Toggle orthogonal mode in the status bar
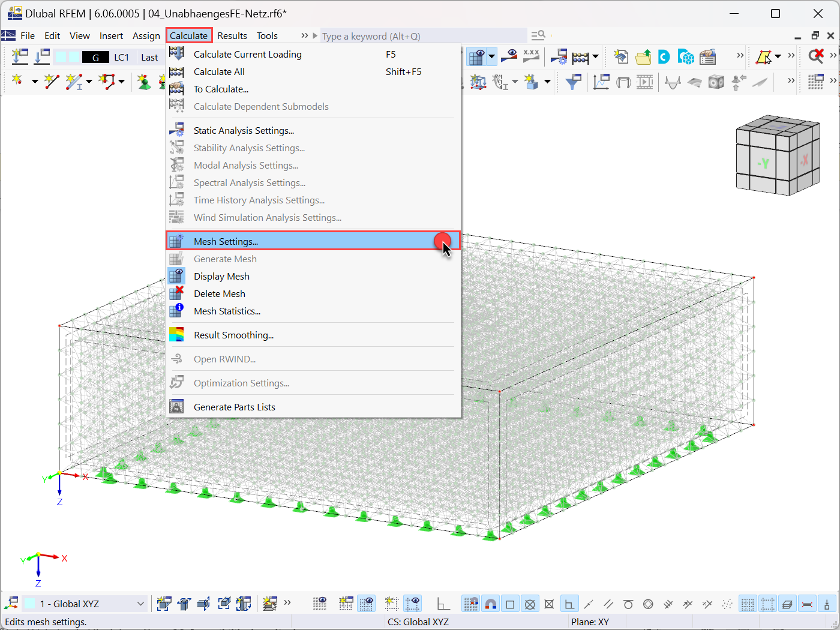The height and width of the screenshot is (630, 840). (x=569, y=603)
